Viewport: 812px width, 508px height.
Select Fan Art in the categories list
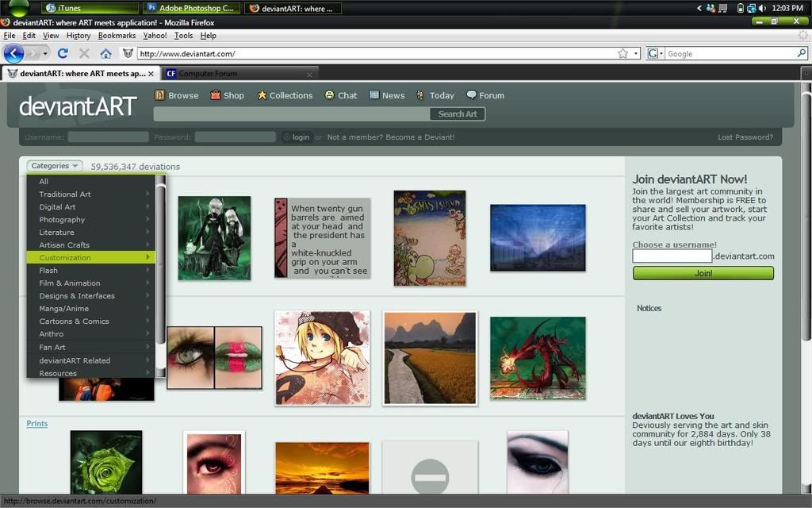[91, 347]
